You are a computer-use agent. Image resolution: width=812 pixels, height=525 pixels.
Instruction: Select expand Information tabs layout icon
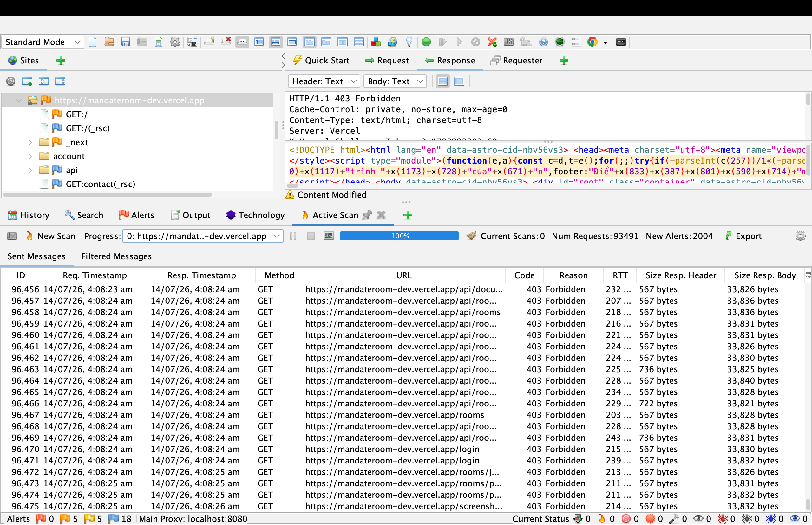click(x=276, y=42)
